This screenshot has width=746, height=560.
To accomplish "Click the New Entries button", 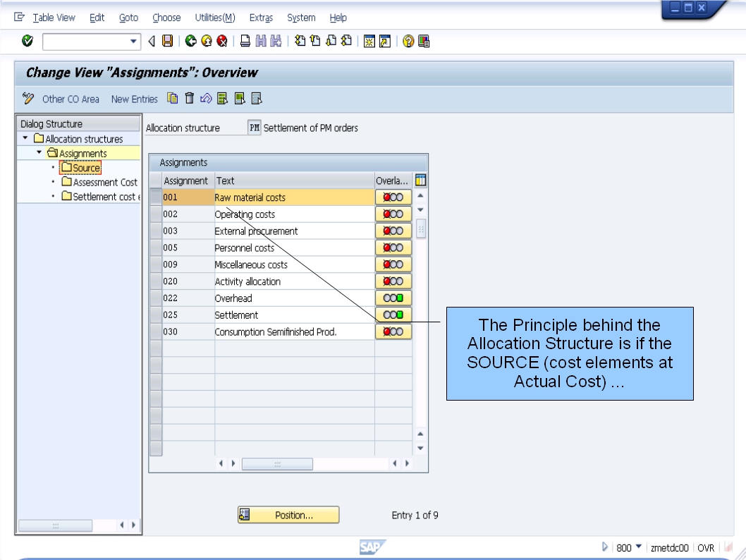I will (x=134, y=99).
